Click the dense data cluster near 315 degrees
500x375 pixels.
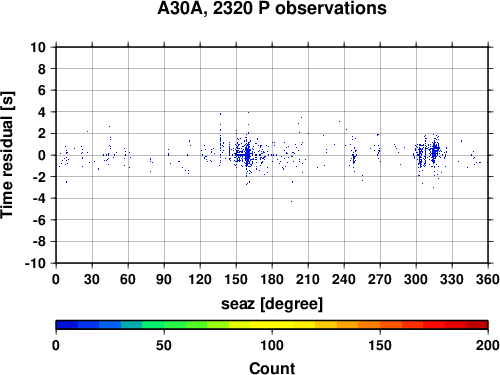(434, 152)
